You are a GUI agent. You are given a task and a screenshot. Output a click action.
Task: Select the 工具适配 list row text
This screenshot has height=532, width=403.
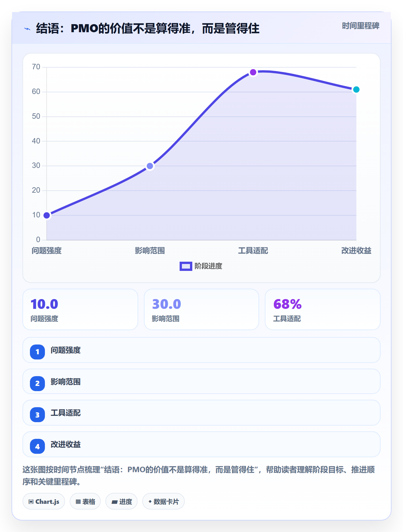[x=66, y=413]
